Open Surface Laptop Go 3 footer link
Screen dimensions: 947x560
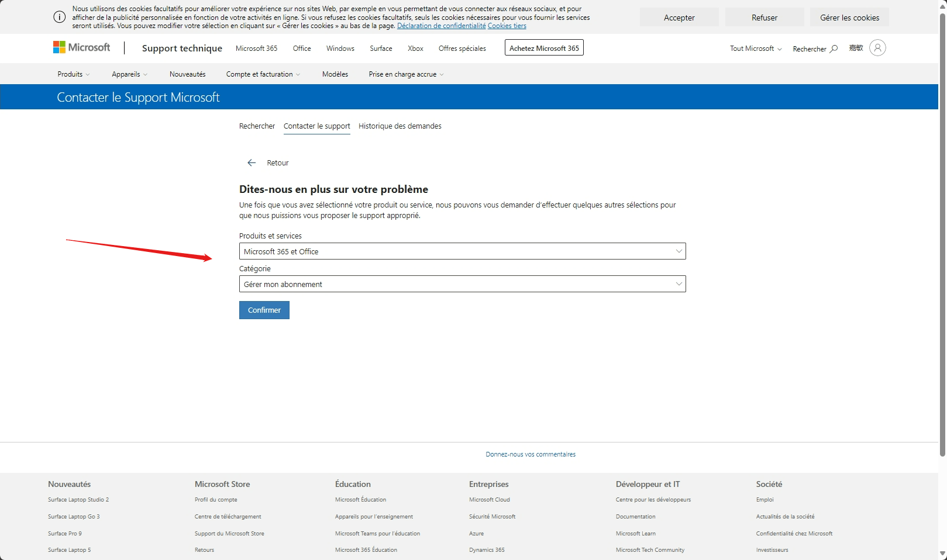74,517
